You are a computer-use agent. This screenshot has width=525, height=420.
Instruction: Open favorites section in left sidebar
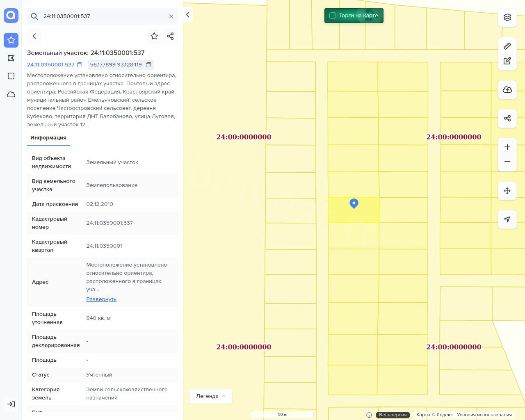point(11,40)
